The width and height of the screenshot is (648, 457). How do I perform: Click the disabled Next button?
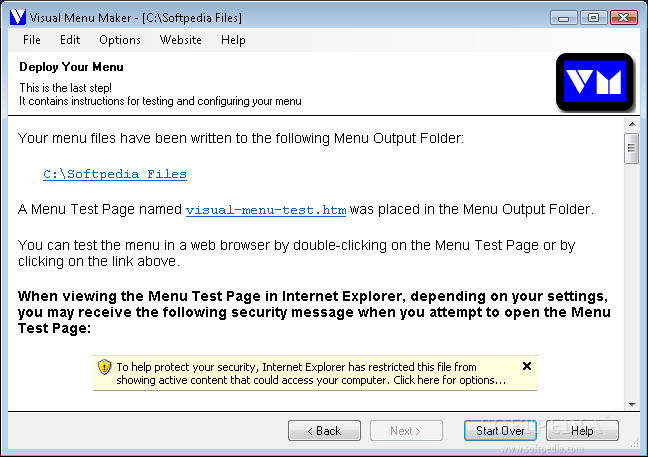(x=406, y=431)
